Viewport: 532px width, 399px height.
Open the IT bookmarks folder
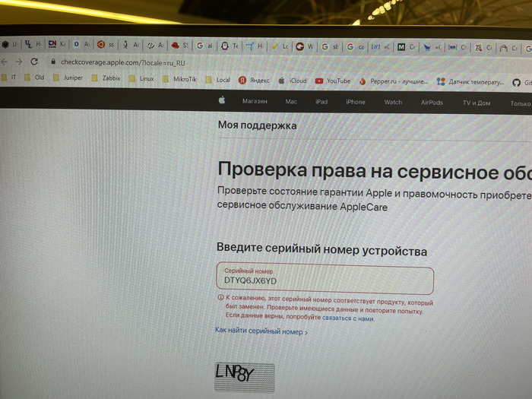coord(9,78)
